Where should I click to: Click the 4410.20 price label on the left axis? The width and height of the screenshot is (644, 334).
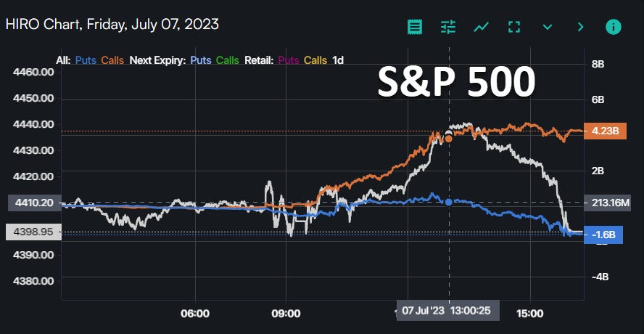(30, 203)
